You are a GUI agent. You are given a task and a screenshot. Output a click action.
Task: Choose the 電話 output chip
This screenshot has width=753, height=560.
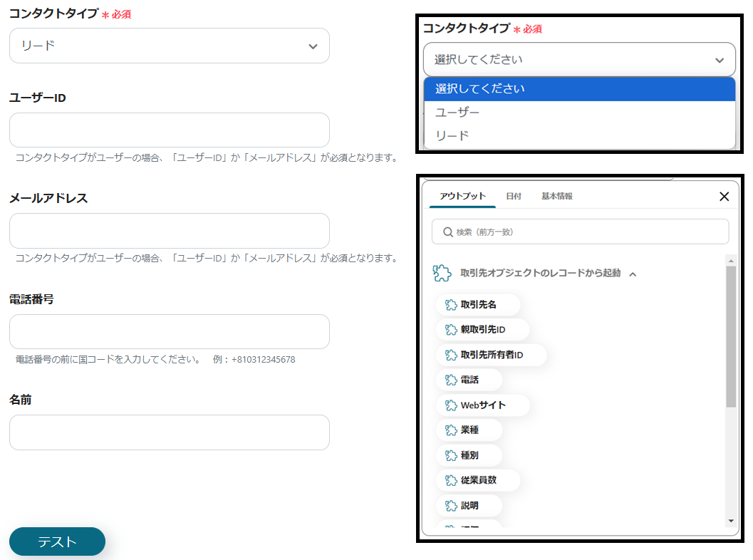(x=469, y=380)
